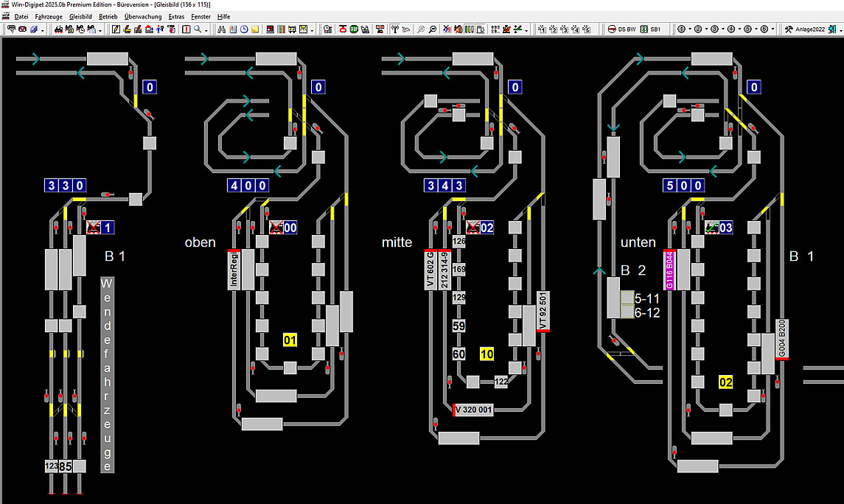Click the locomotive icon in the toolbar
844x504 pixels.
pyautogui.click(x=59, y=29)
